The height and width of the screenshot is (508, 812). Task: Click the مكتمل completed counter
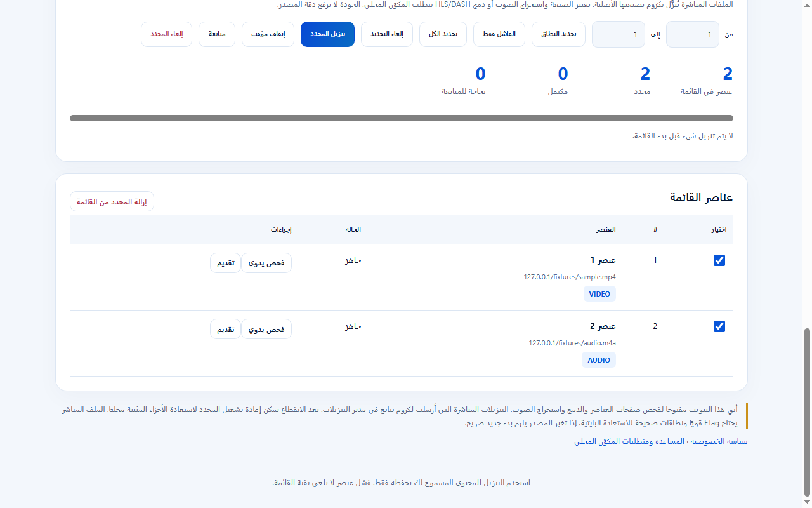pyautogui.click(x=558, y=80)
